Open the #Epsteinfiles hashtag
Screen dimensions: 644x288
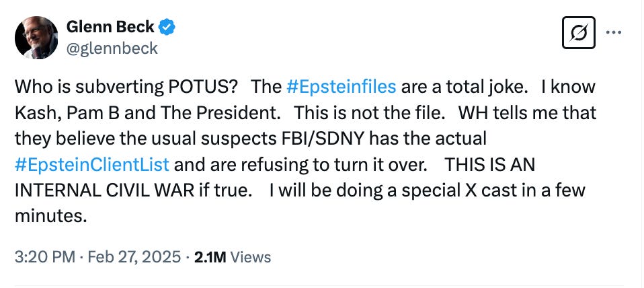tap(341, 87)
